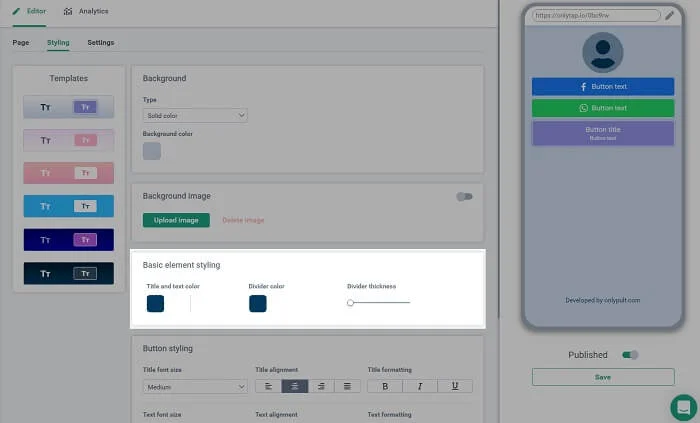Click the pencil edit icon beside the URL
Screen dimensions: 700x423
pos(669,15)
